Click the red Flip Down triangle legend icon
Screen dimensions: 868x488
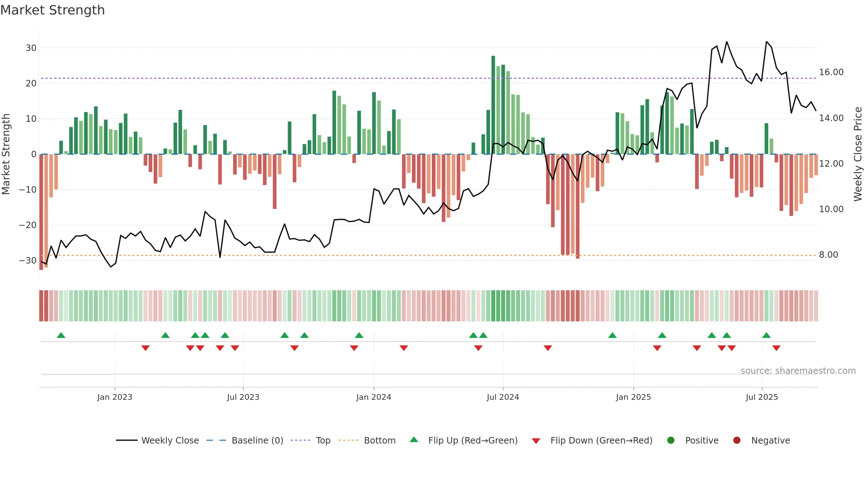coord(536,441)
